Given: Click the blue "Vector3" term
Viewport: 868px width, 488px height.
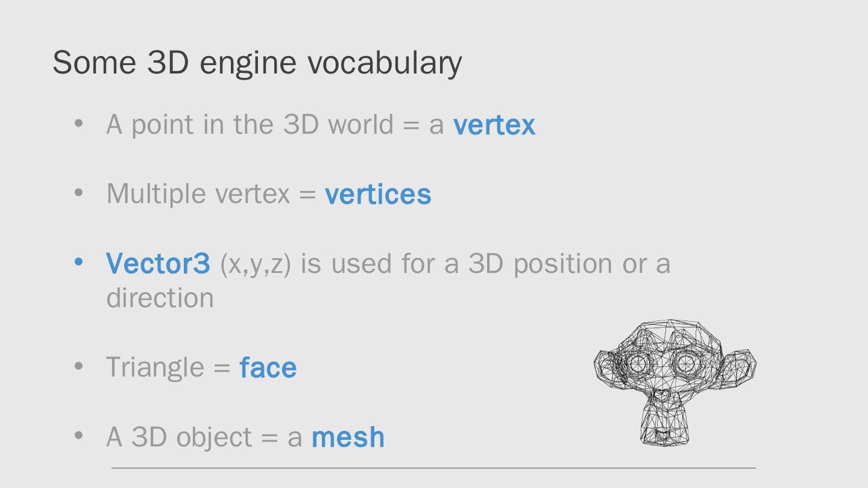Looking at the screenshot, I should [158, 263].
